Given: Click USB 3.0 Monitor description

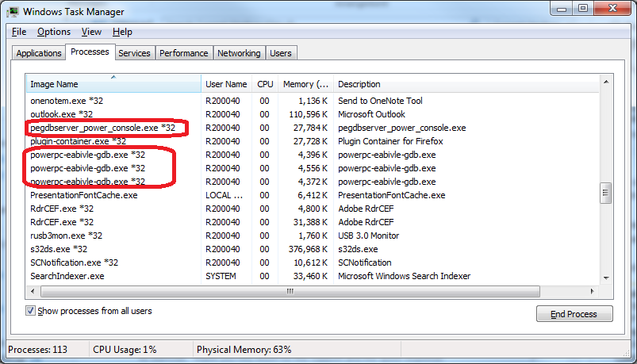Looking at the screenshot, I should (x=368, y=236).
